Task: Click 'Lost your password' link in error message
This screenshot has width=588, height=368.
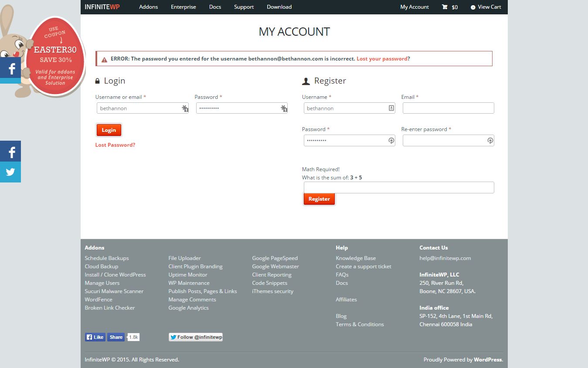Action: pos(382,59)
